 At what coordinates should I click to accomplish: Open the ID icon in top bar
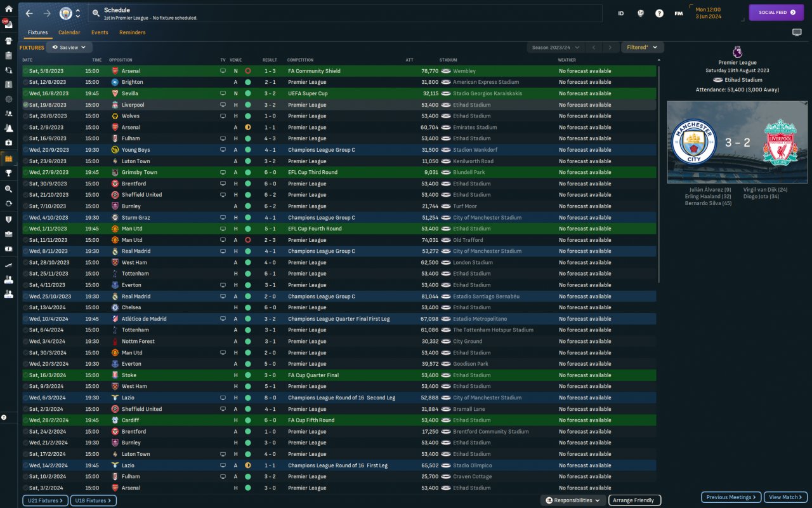[x=621, y=13]
